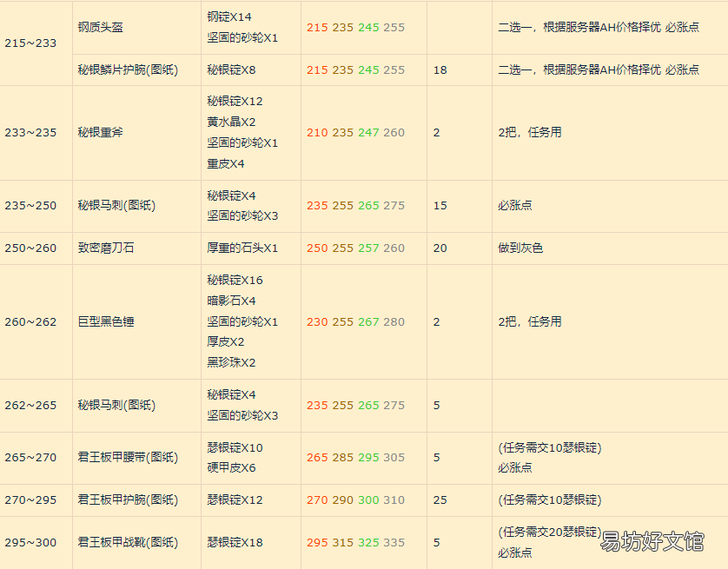
Task: Click the gray value 280
Action: pos(394,322)
